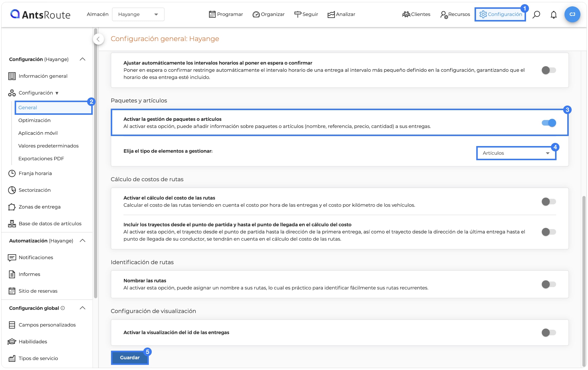Click the AntsRoute logo
This screenshot has height=370, width=588.
point(40,14)
